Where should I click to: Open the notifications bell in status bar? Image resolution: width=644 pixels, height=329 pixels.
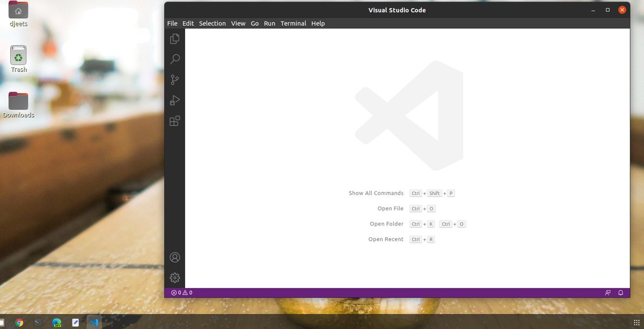click(x=621, y=293)
